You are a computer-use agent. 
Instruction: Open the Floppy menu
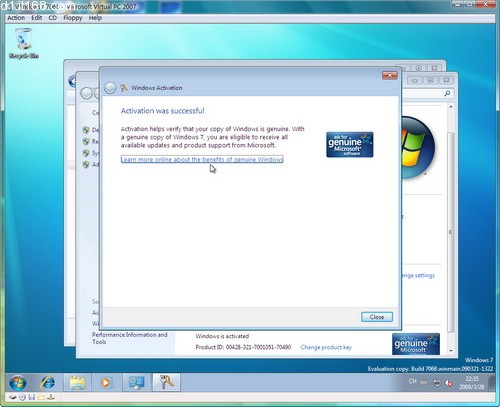click(x=73, y=18)
